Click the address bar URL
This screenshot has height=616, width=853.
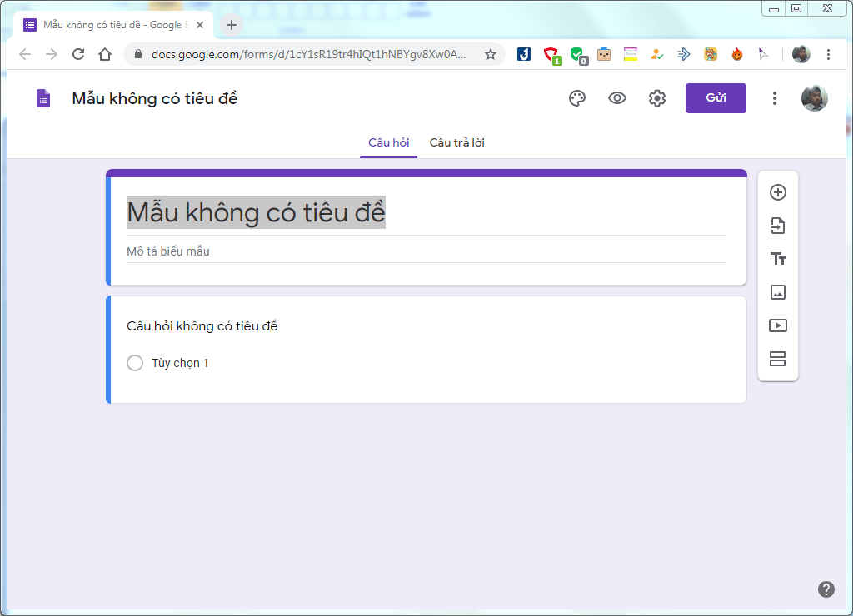click(308, 54)
